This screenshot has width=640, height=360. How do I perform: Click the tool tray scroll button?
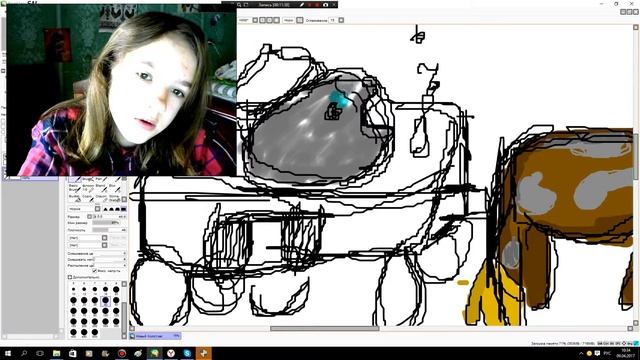point(124,199)
